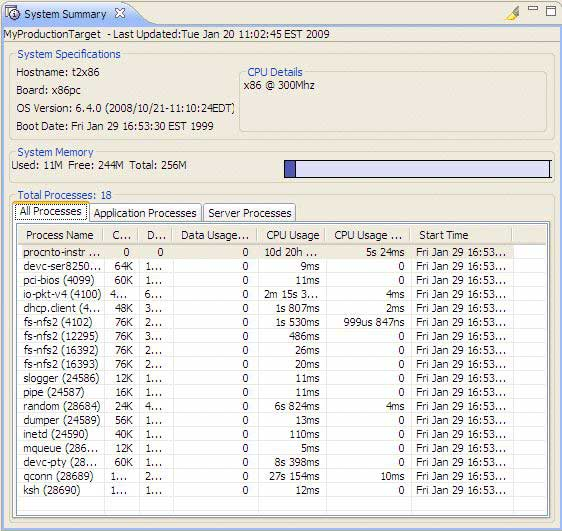This screenshot has height=531, width=562.
Task: Select the procnto-instr process row
Action: point(266,252)
